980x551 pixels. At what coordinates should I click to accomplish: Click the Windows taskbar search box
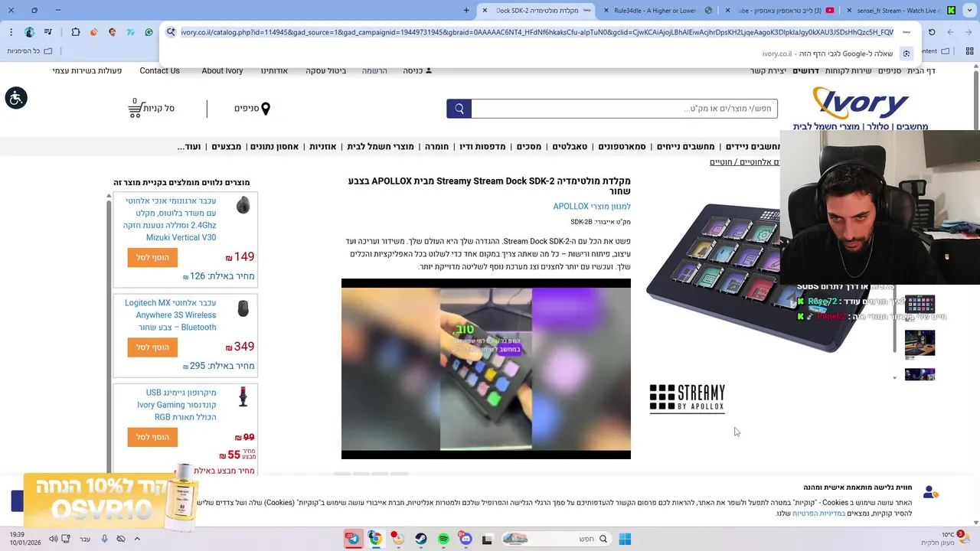pyautogui.click(x=558, y=539)
